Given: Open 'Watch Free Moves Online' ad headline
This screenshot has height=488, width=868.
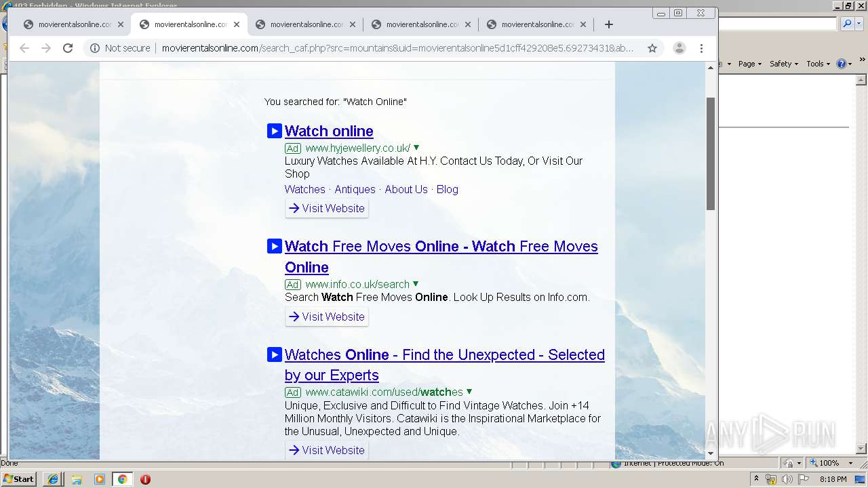Looking at the screenshot, I should (441, 256).
